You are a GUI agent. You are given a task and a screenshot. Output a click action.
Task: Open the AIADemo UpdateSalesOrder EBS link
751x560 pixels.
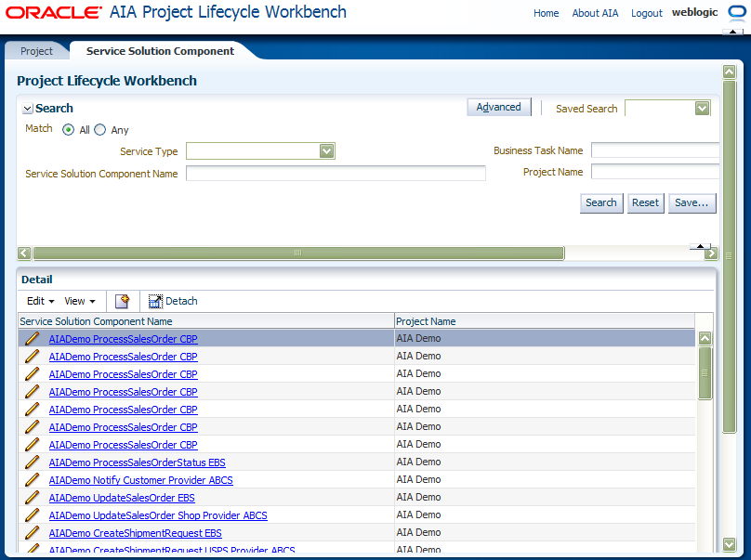122,498
